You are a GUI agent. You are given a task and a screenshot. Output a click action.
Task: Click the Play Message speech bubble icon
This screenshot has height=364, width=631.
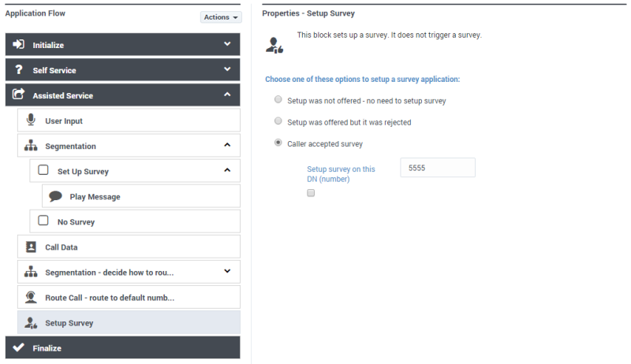56,196
